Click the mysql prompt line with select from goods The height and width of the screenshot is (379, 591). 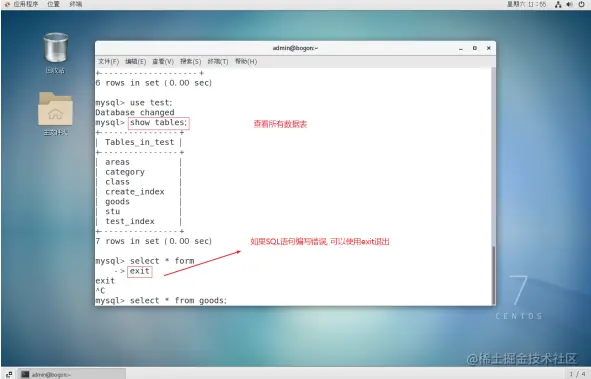click(161, 300)
